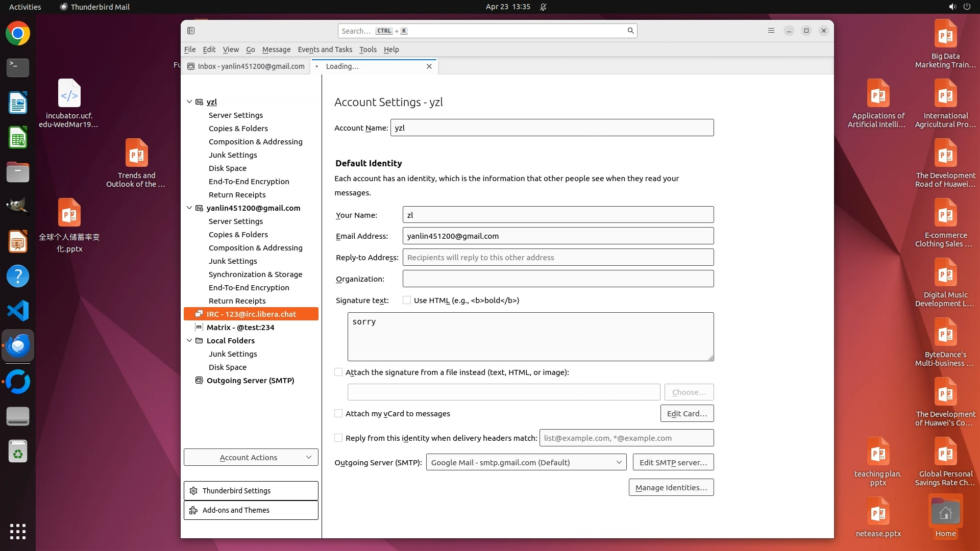This screenshot has height=551, width=980.
Task: Open the Events and Tasks menu
Action: click(x=325, y=49)
